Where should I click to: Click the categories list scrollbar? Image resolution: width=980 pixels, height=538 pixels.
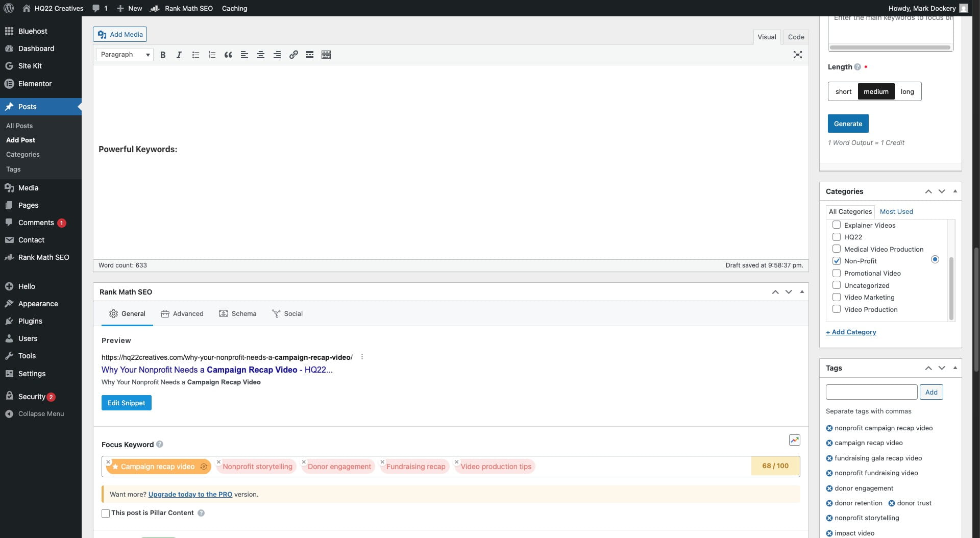click(951, 288)
